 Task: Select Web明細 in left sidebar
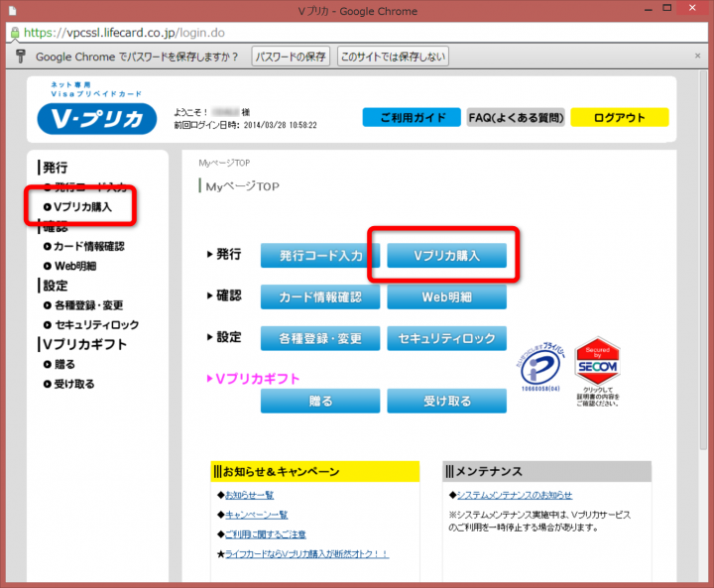coord(69,266)
